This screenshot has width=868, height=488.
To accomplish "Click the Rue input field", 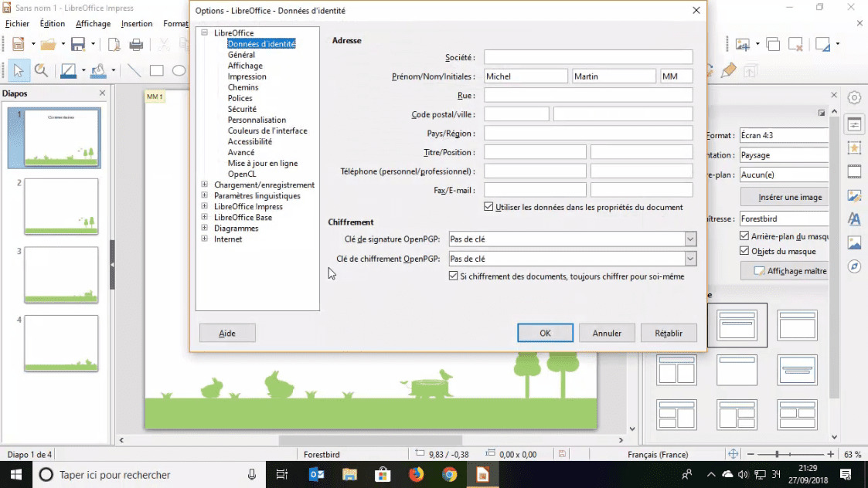I will 588,95.
